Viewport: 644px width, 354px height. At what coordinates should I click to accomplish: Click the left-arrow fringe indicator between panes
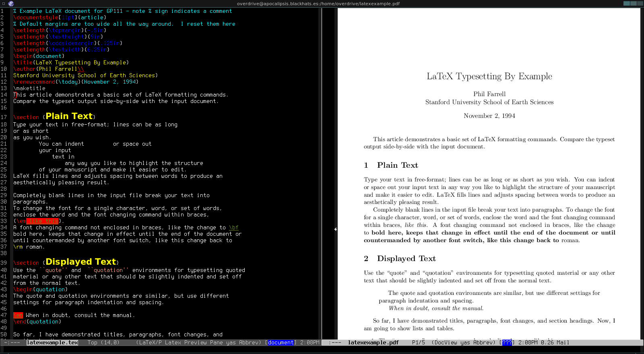tap(336, 229)
